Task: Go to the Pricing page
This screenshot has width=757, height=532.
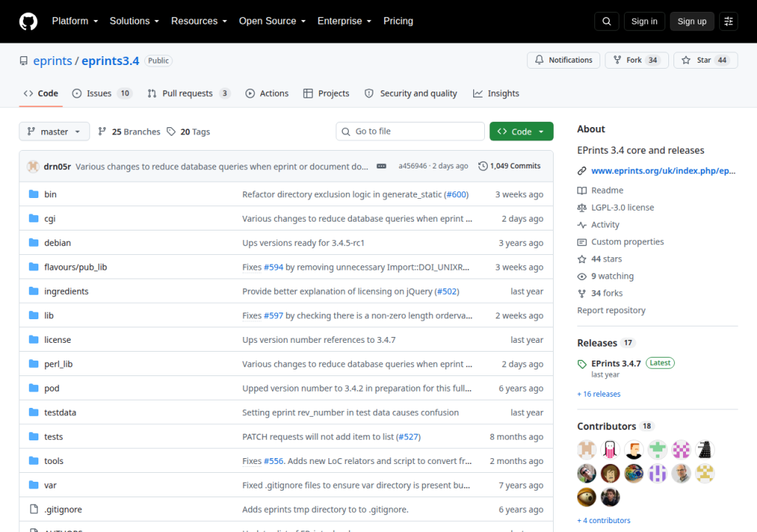Action: (x=398, y=21)
